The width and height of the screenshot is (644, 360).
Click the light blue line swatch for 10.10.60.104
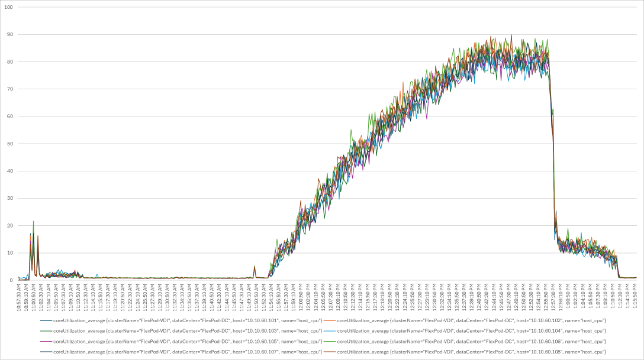(330, 331)
